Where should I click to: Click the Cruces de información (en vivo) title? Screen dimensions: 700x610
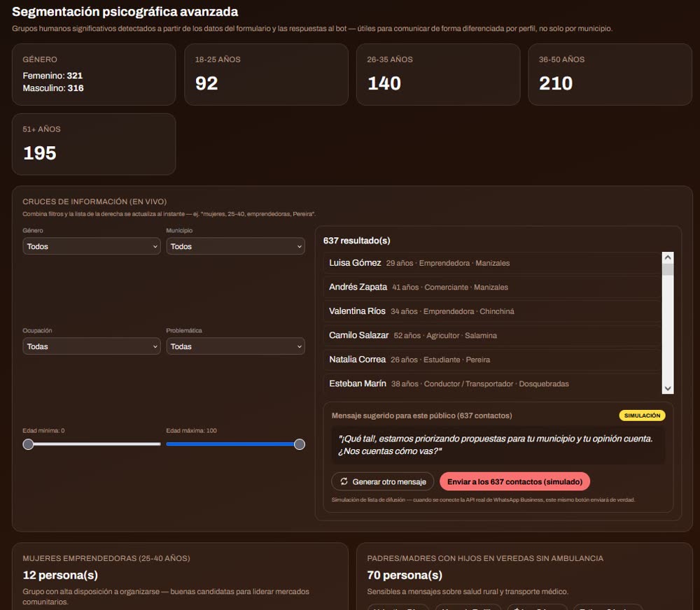point(94,201)
